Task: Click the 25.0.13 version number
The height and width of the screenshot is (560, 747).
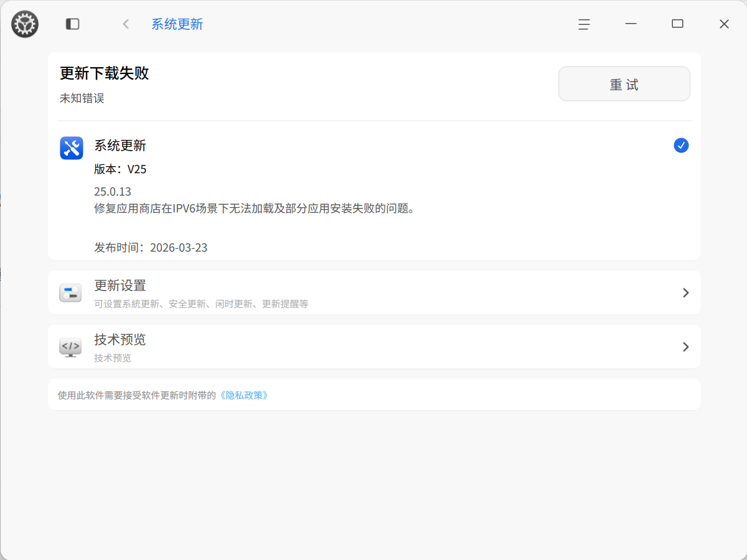Action: [x=113, y=192]
